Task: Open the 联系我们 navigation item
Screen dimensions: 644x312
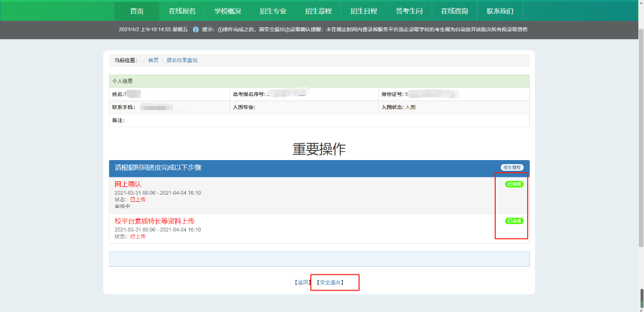Action: (500, 11)
